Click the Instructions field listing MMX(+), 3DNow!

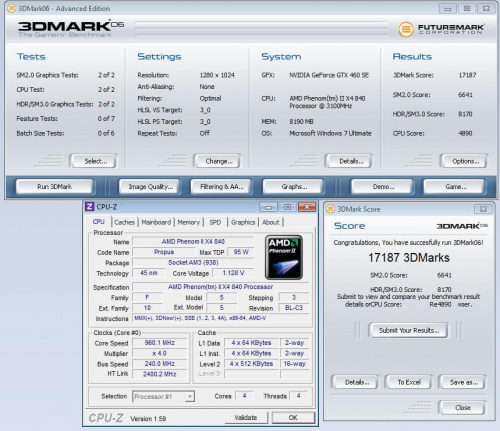point(221,318)
